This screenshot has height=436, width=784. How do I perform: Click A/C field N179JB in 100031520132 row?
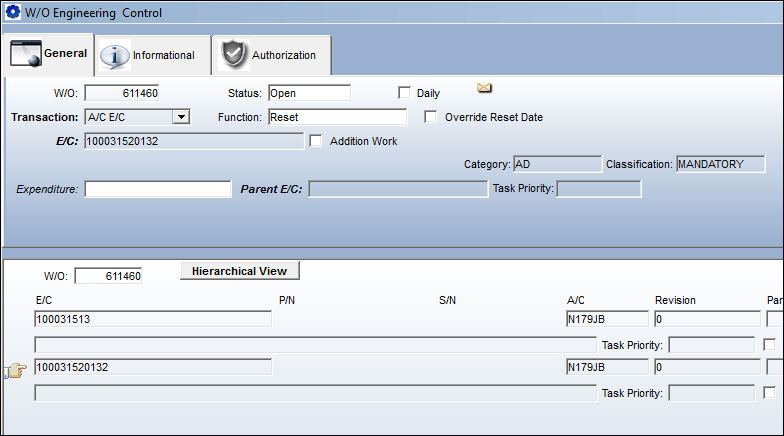click(x=607, y=367)
